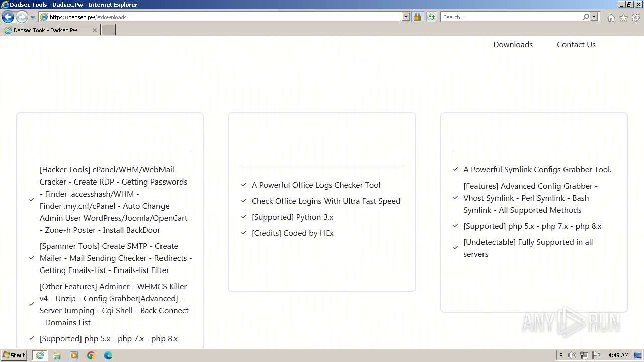Image resolution: width=644 pixels, height=362 pixels.
Task: Click the search magnifier icon
Action: 586,17
